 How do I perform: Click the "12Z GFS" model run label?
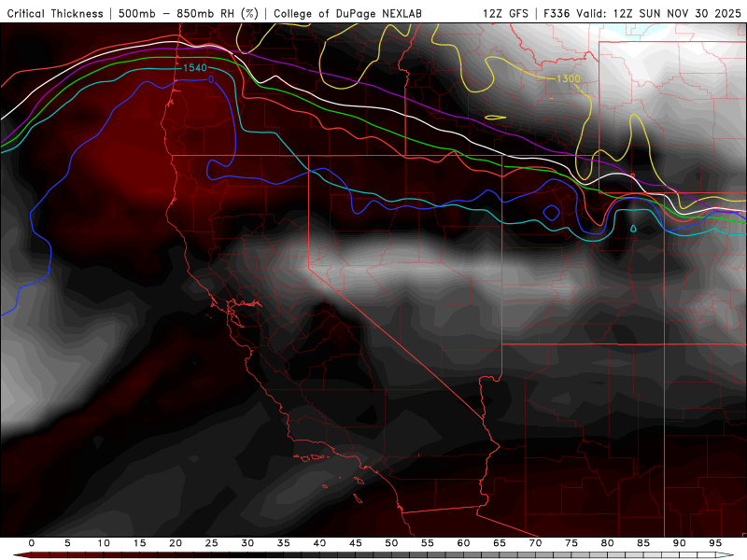pyautogui.click(x=505, y=14)
